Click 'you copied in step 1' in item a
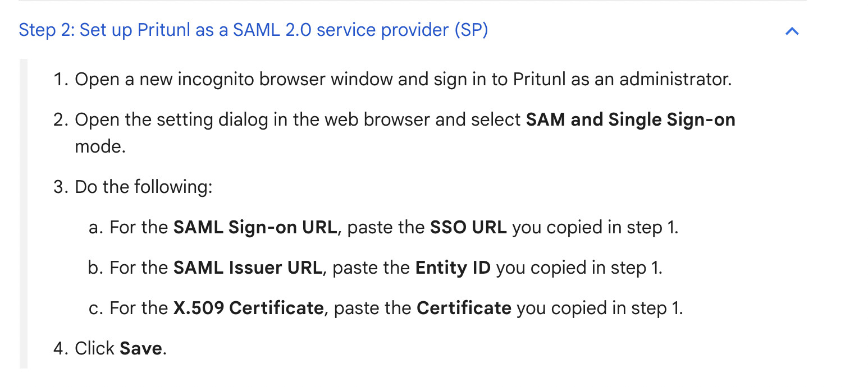Screen dimensions: 868x387 tap(595, 227)
